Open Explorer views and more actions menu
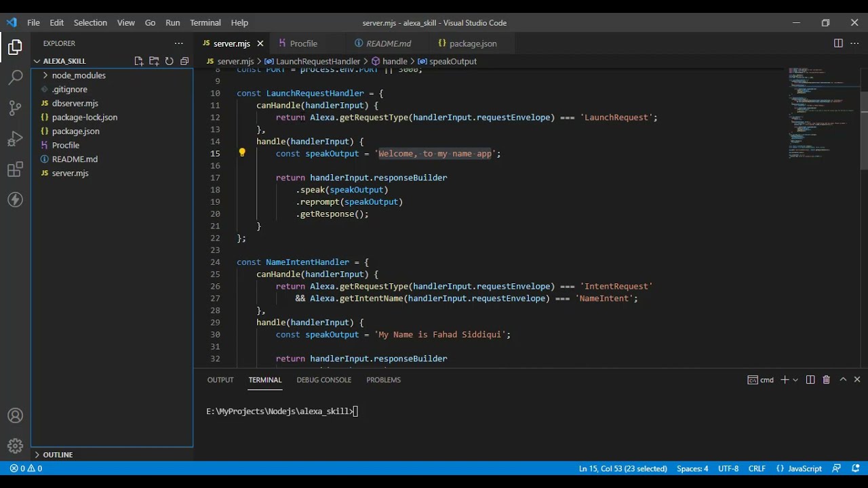Screen dimensions: 868x488 [178, 43]
